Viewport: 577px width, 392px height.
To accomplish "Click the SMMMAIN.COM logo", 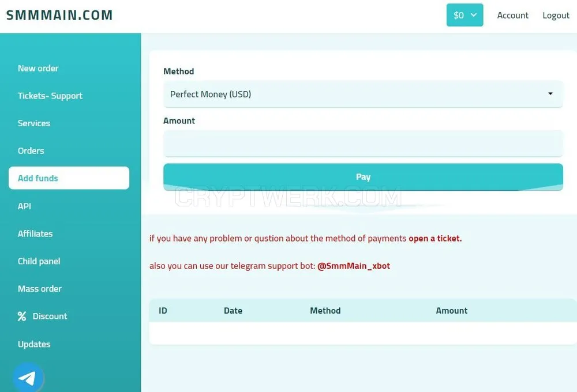I will [x=59, y=15].
